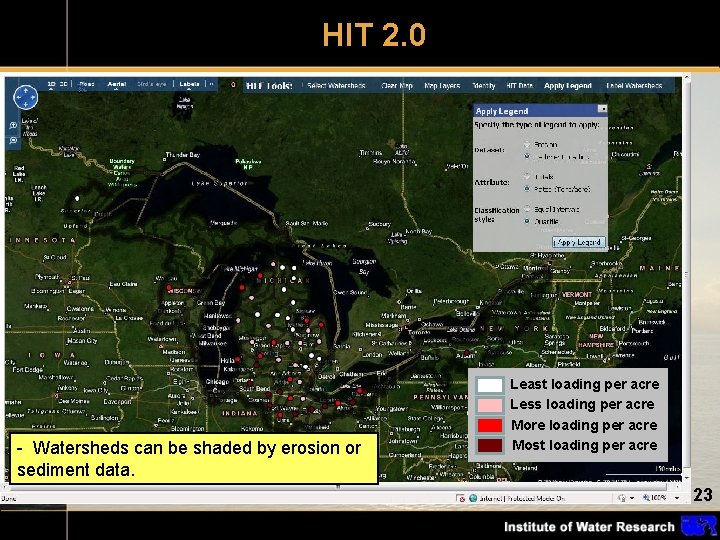Viewport: 720px width, 540px height.
Task: Click the zoom in magnifier on map
Action: pyautogui.click(x=14, y=125)
